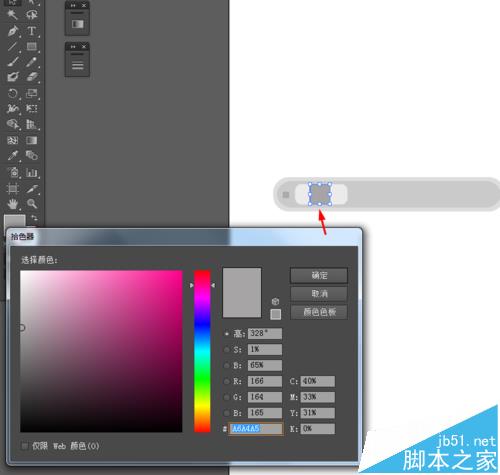
Task: Expand the Gradient panel dock arrows
Action: pos(73,6)
